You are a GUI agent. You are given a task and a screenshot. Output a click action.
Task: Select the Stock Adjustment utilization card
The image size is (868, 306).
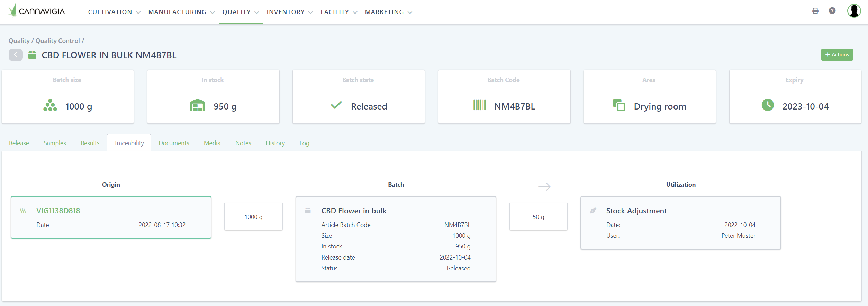point(680,222)
